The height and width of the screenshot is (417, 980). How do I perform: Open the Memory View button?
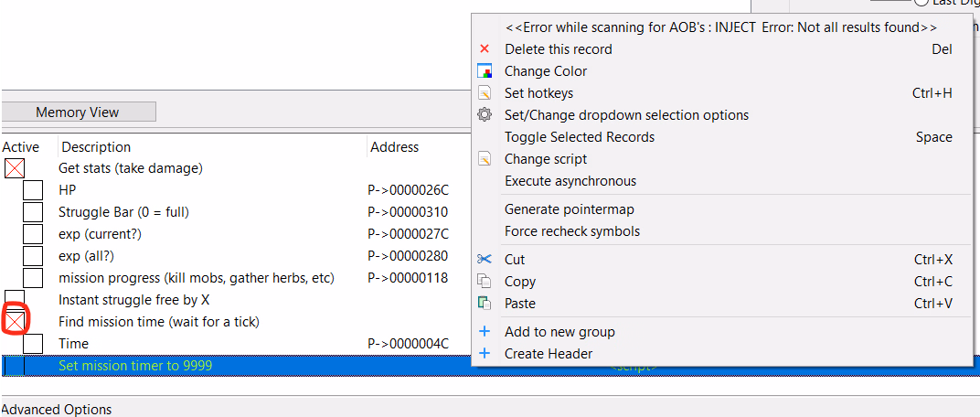(x=78, y=112)
